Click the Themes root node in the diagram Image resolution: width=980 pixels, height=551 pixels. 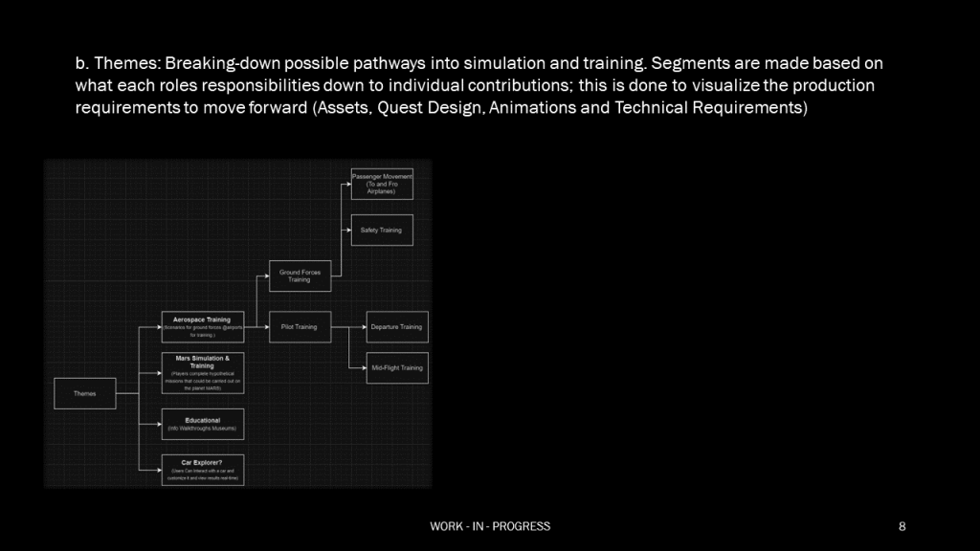[85, 393]
